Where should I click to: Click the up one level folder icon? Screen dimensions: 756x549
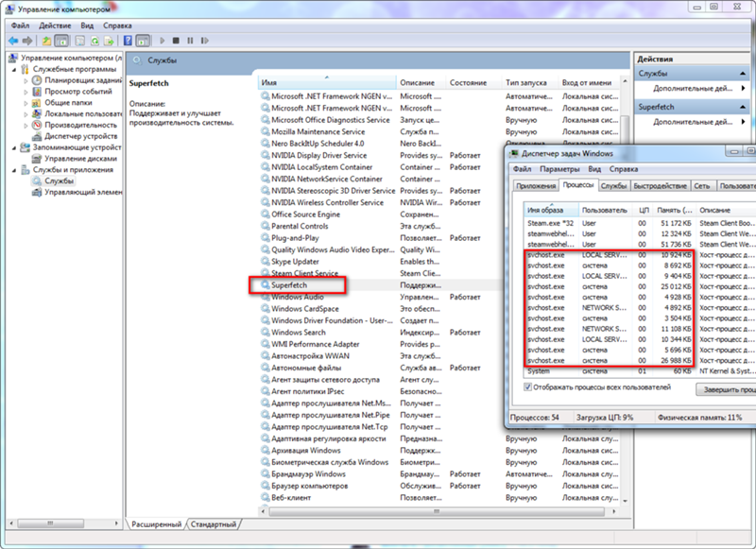point(46,41)
